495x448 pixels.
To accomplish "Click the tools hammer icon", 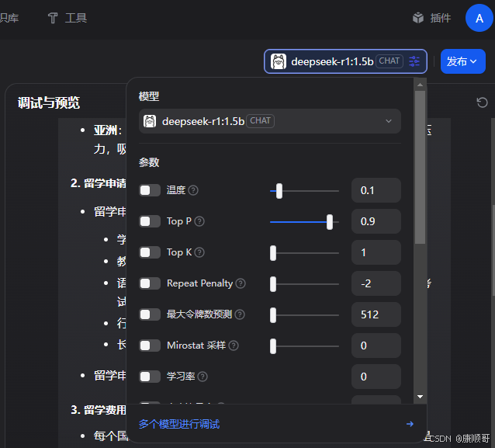I will point(53,18).
